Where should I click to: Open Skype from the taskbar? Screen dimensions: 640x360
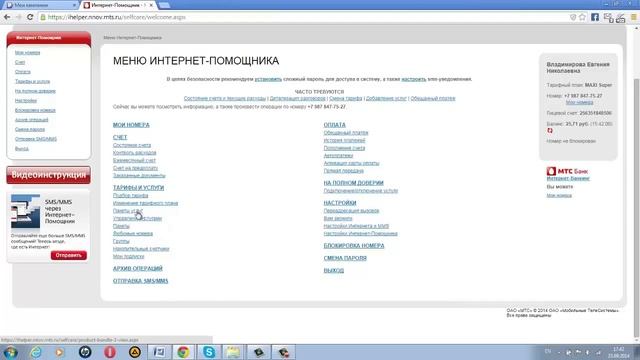[x=209, y=352]
